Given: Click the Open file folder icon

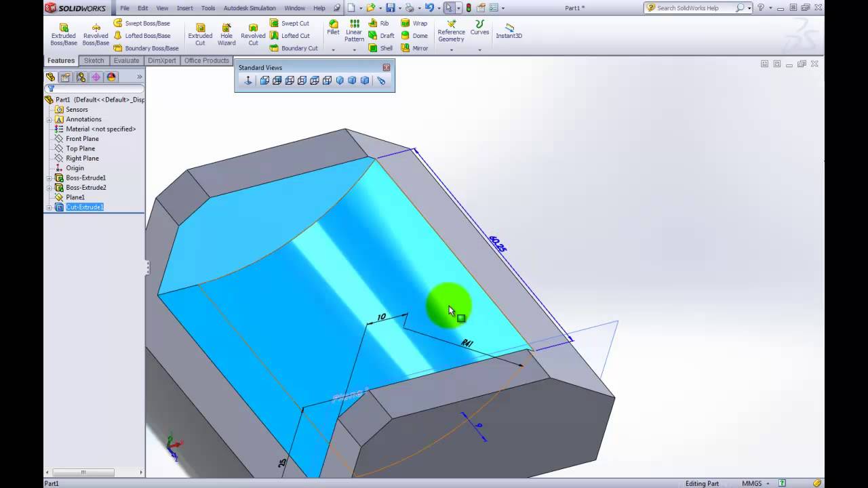Looking at the screenshot, I should 370,8.
